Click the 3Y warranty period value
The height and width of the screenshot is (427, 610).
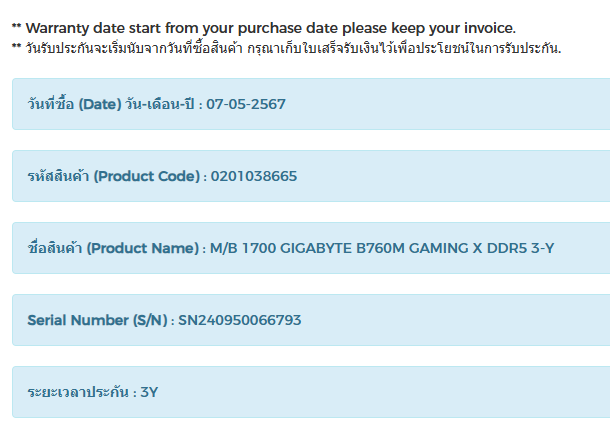(x=149, y=392)
